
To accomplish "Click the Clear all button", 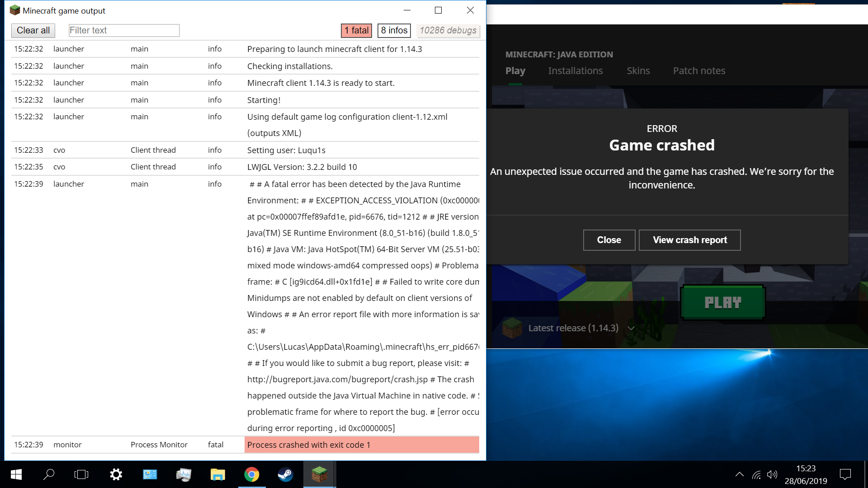I will click(33, 30).
